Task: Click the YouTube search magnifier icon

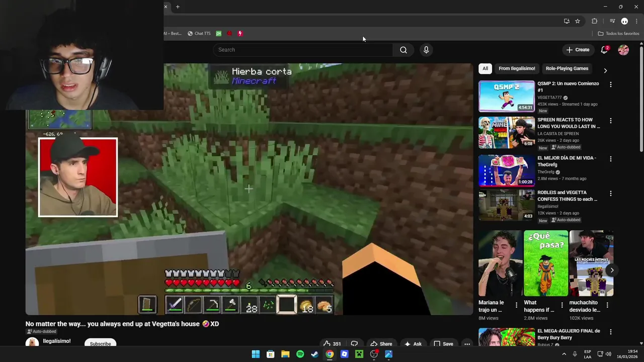Action: pyautogui.click(x=404, y=50)
